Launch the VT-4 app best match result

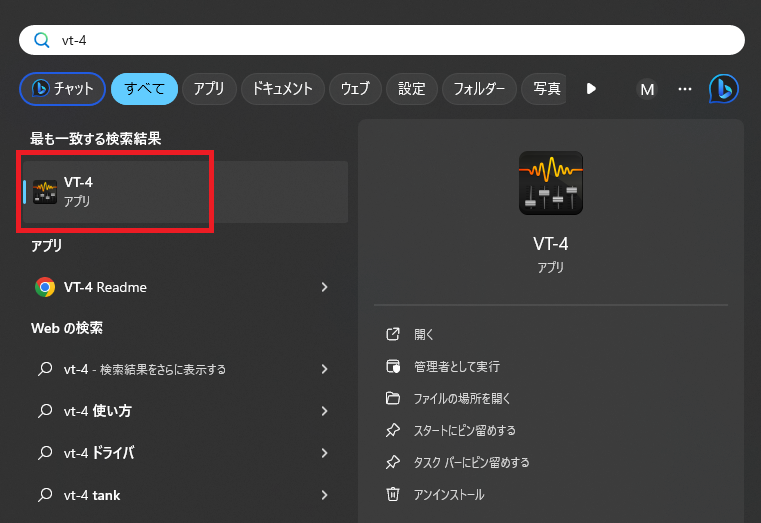click(x=185, y=192)
